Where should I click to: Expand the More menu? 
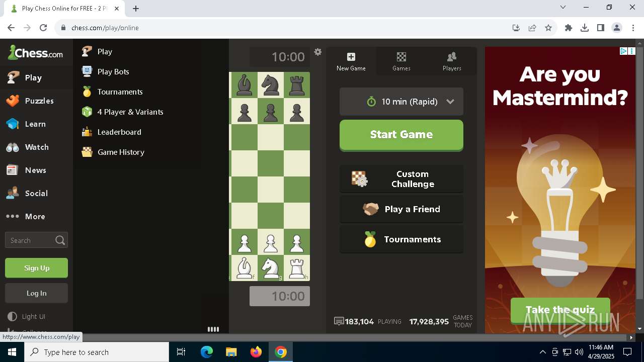pyautogui.click(x=36, y=216)
